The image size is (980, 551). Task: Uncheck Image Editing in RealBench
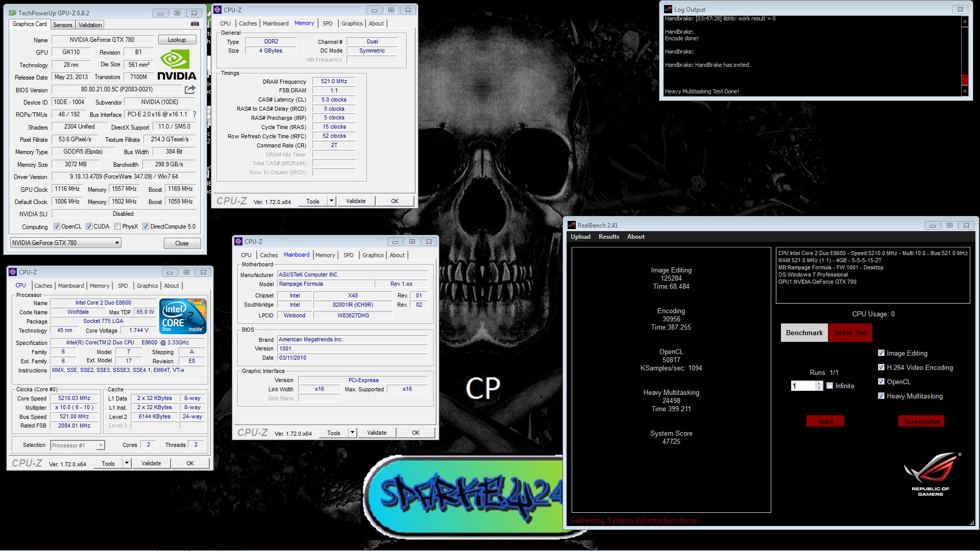[x=881, y=353]
